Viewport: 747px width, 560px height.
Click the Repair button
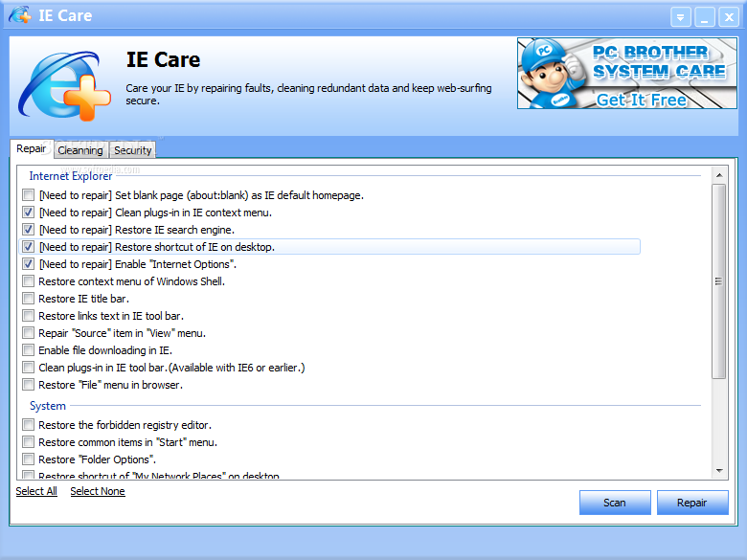[x=692, y=503]
